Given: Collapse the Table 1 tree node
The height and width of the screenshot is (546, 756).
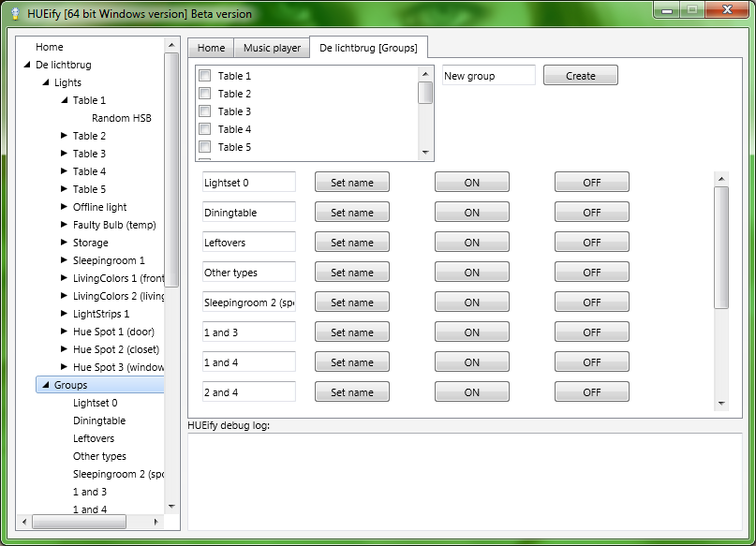Looking at the screenshot, I should (64, 100).
